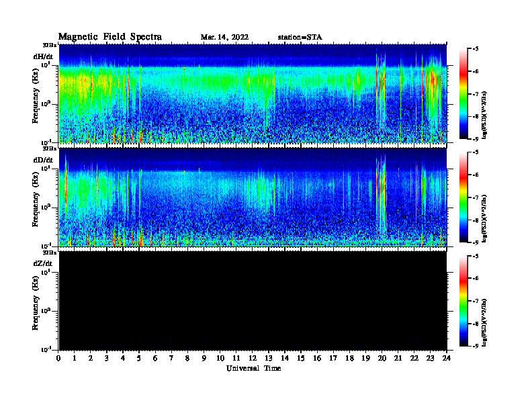Click the color bar beside dD/dt panel
The image size is (532, 411).
[463, 197]
